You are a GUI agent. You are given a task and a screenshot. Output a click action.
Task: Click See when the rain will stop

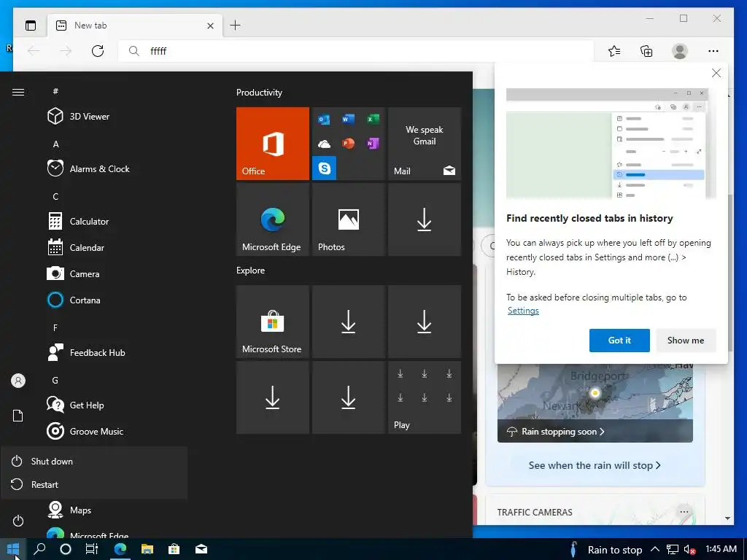point(595,465)
